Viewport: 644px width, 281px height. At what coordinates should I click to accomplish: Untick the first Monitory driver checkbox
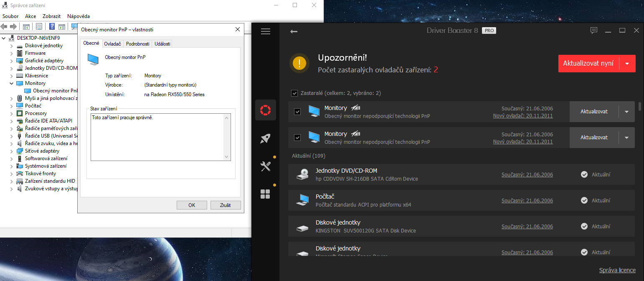tap(297, 112)
